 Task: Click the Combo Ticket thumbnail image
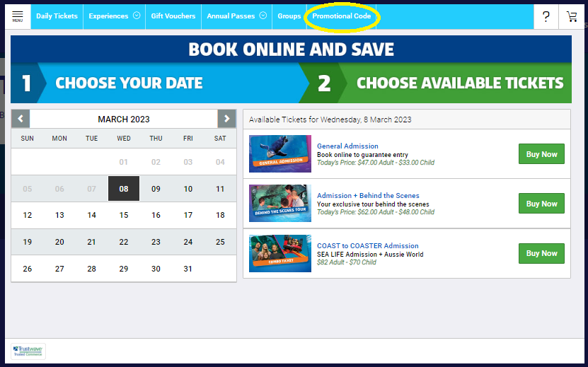pos(280,253)
